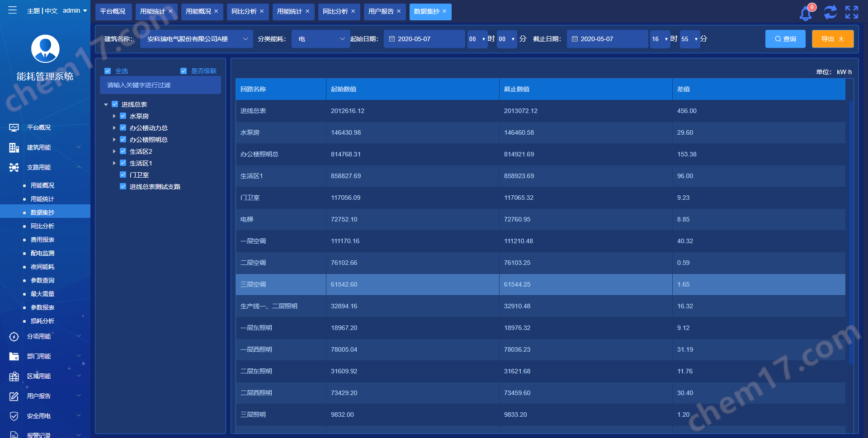Click the hamburger menu icon
868x438 pixels.
[x=13, y=10]
